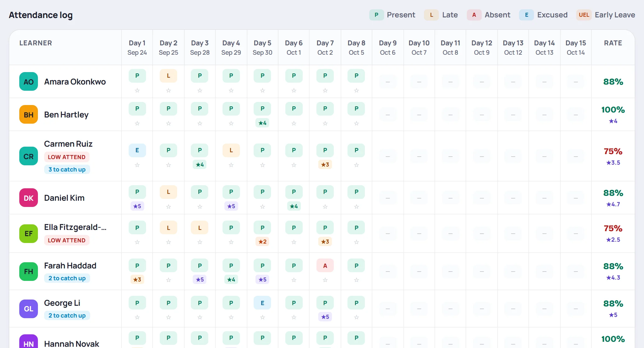Toggle George Li's Day 5 Excused status
The image size is (644, 348).
click(262, 303)
